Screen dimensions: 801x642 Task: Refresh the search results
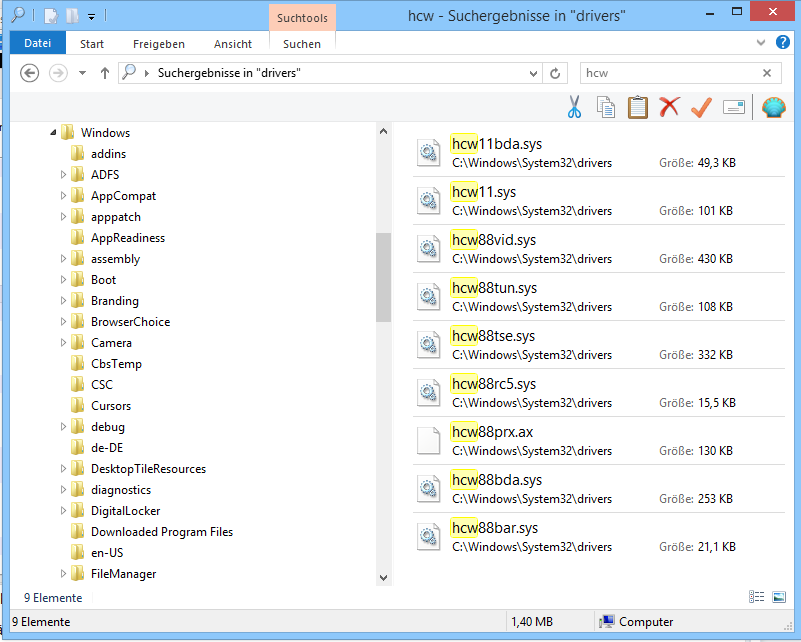pos(555,74)
